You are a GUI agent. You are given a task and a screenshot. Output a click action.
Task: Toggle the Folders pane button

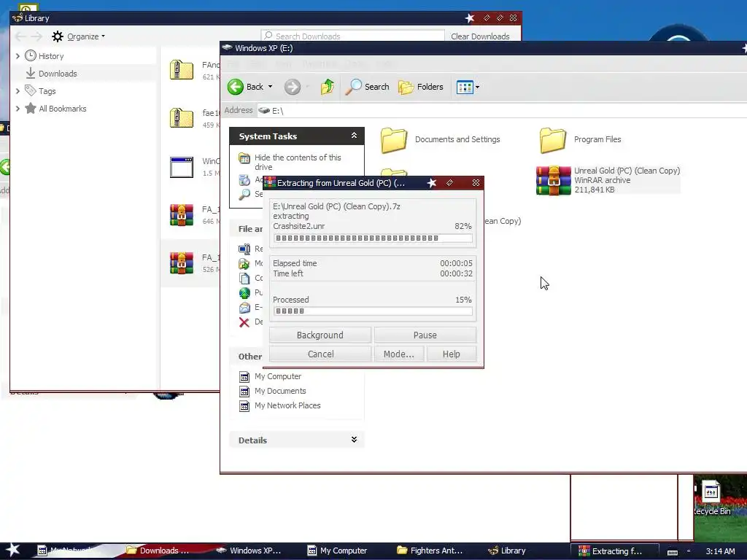(421, 87)
